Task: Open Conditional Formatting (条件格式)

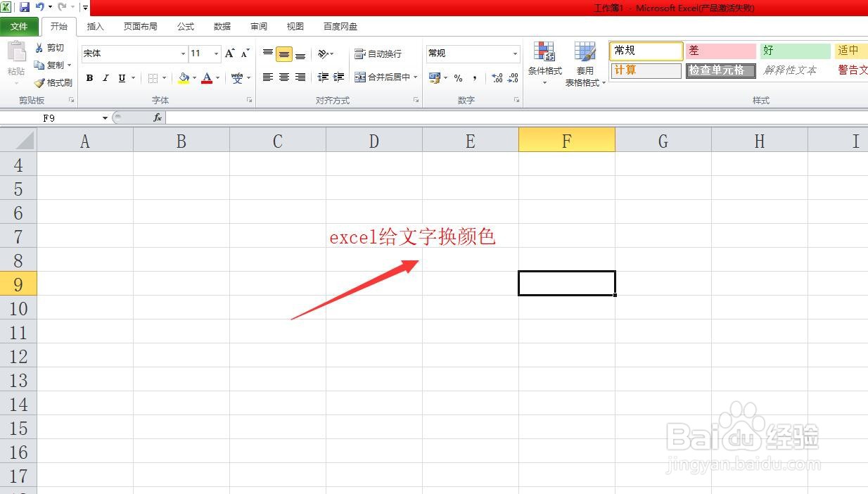Action: (544, 64)
